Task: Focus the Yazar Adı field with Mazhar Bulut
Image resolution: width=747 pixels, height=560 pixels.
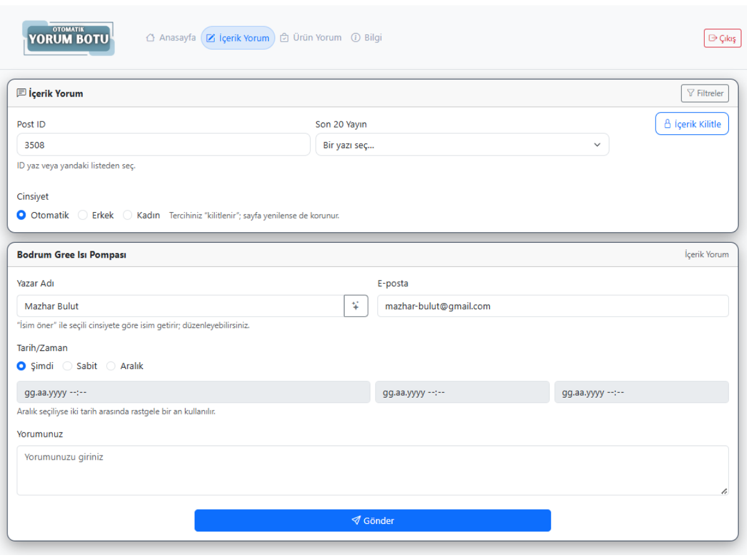Action: click(x=181, y=306)
